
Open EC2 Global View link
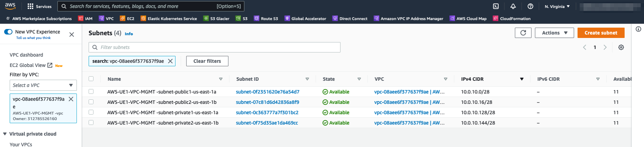(31, 65)
